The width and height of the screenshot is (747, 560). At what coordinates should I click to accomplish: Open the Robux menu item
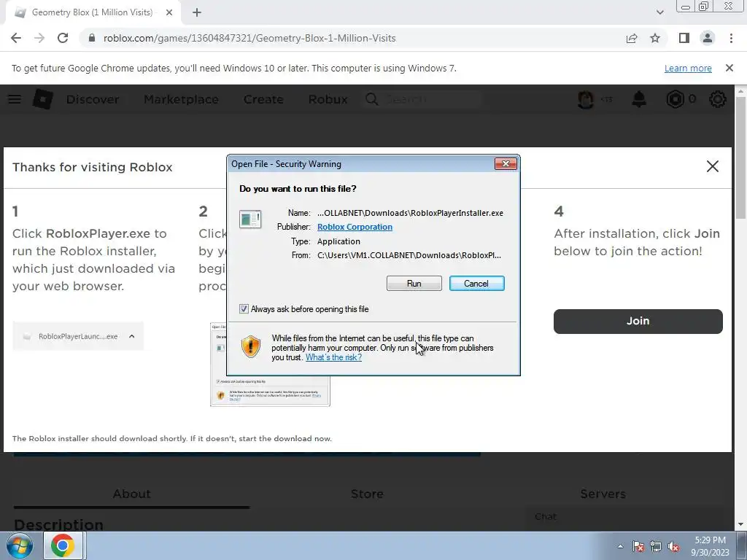coord(328,99)
